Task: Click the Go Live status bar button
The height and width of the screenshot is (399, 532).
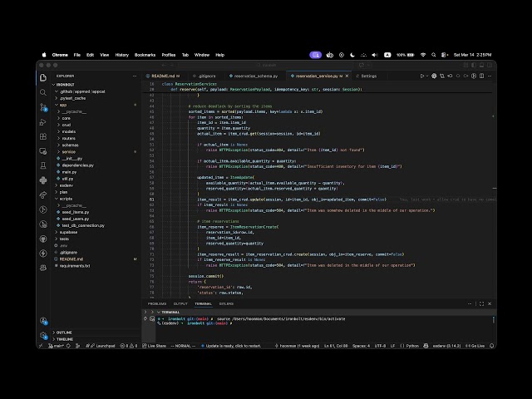Action: [475, 346]
